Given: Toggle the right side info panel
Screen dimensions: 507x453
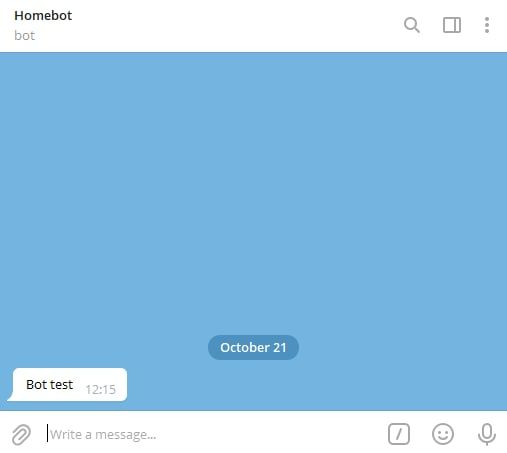Looking at the screenshot, I should (452, 25).
